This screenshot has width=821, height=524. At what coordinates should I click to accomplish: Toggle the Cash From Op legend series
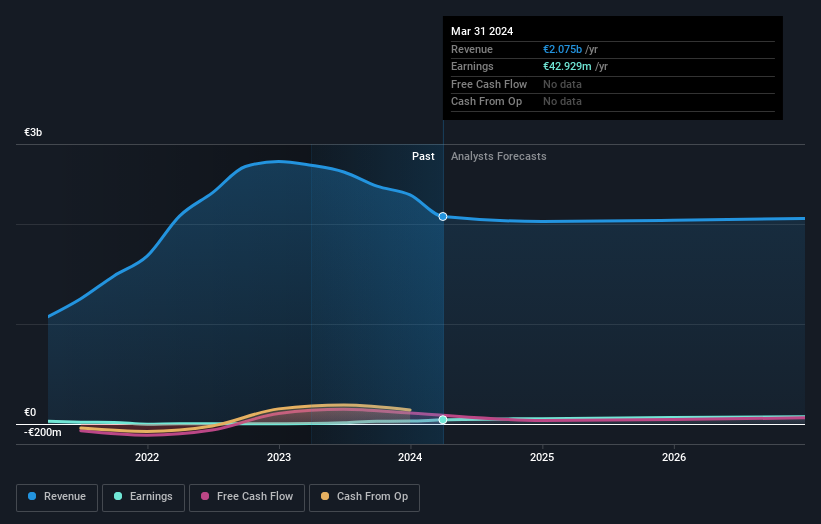(364, 497)
